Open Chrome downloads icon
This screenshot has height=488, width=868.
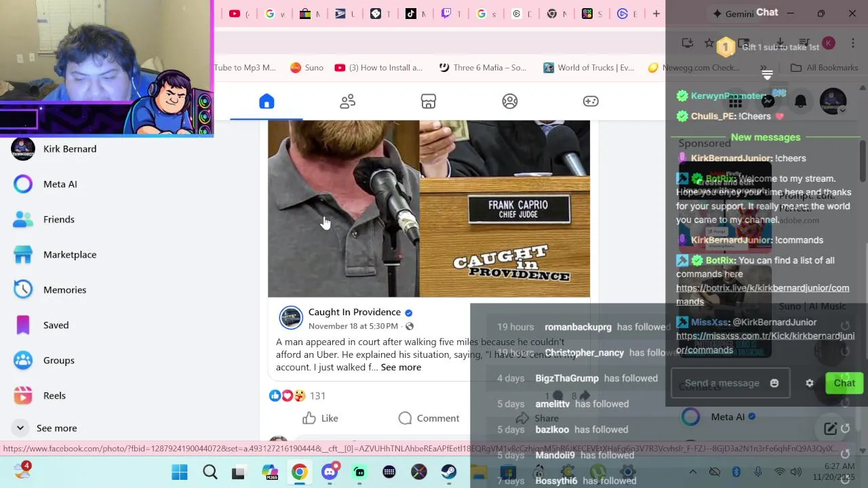[780, 43]
